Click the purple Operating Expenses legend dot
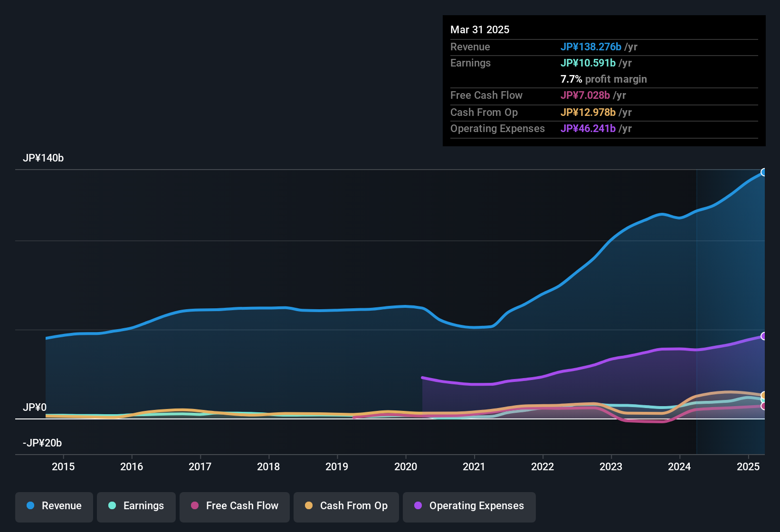Image resolution: width=780 pixels, height=532 pixels. pos(418,505)
